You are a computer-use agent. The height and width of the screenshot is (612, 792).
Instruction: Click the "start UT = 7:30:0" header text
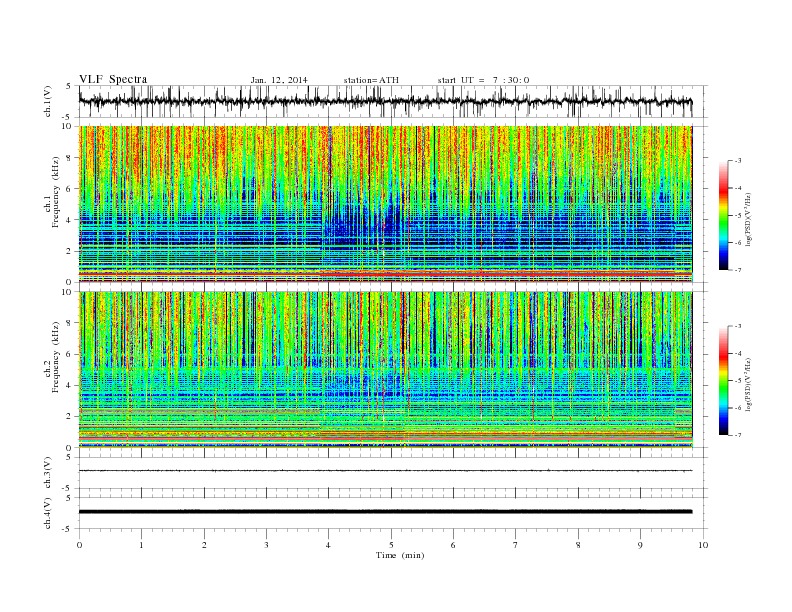[x=483, y=80]
